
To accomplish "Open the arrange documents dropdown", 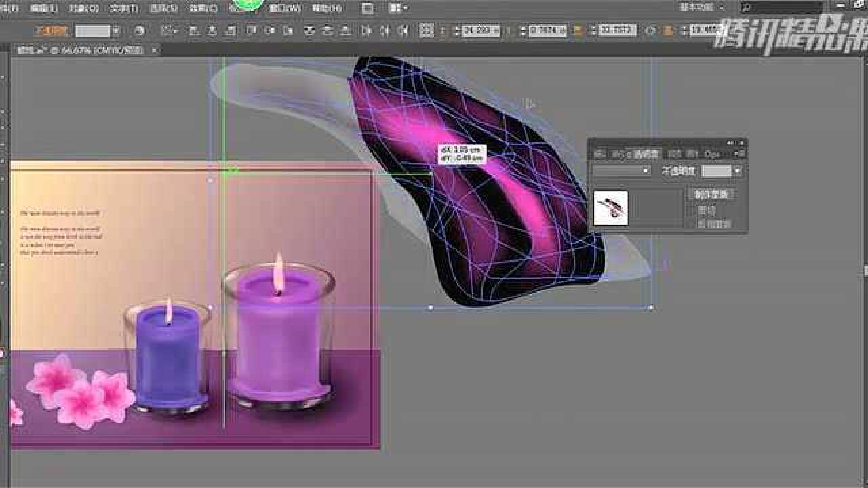I will 399,9.
